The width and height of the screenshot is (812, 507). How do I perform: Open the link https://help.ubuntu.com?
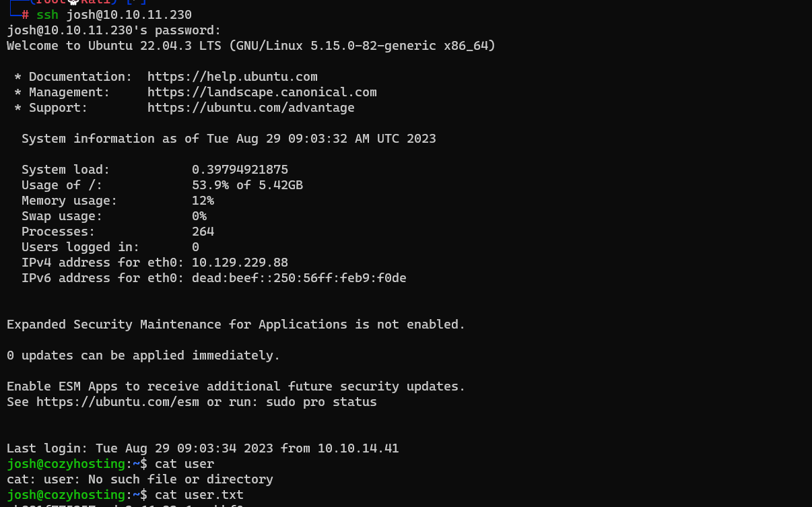click(232, 76)
